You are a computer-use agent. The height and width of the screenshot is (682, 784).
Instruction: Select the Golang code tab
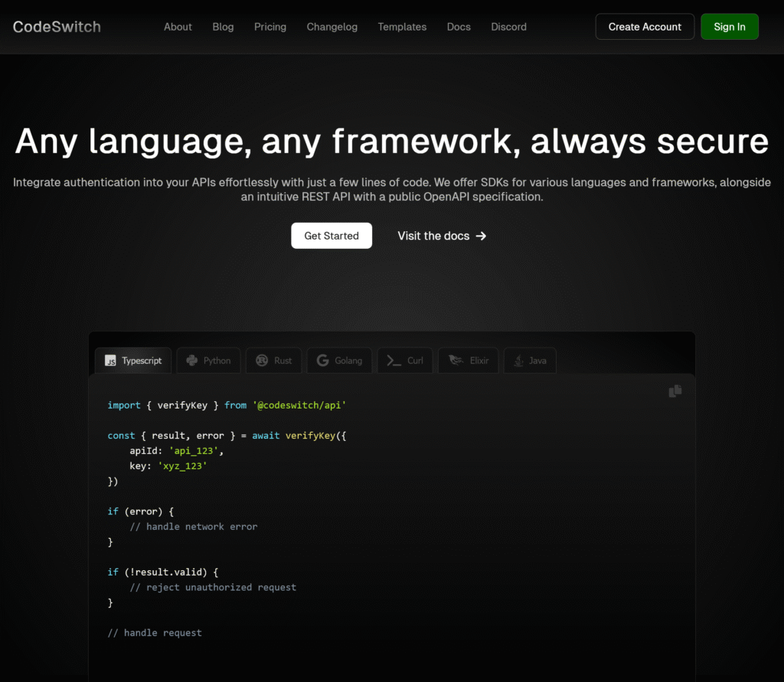tap(340, 361)
